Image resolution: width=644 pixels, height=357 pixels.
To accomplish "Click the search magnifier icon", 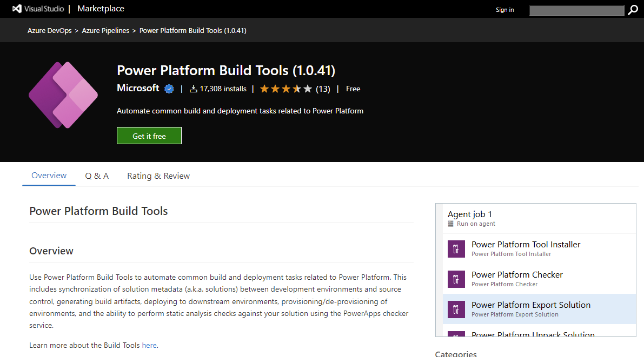I will point(633,10).
